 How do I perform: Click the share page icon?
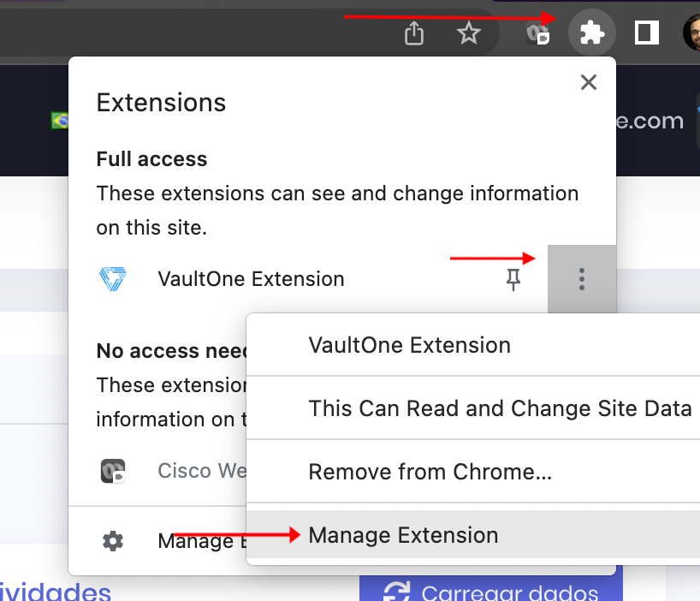tap(414, 33)
